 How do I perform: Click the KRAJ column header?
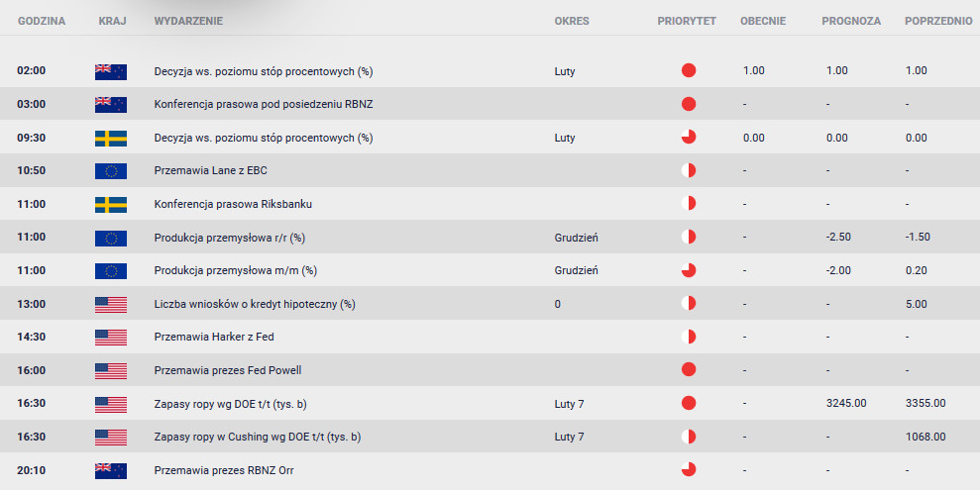113,21
